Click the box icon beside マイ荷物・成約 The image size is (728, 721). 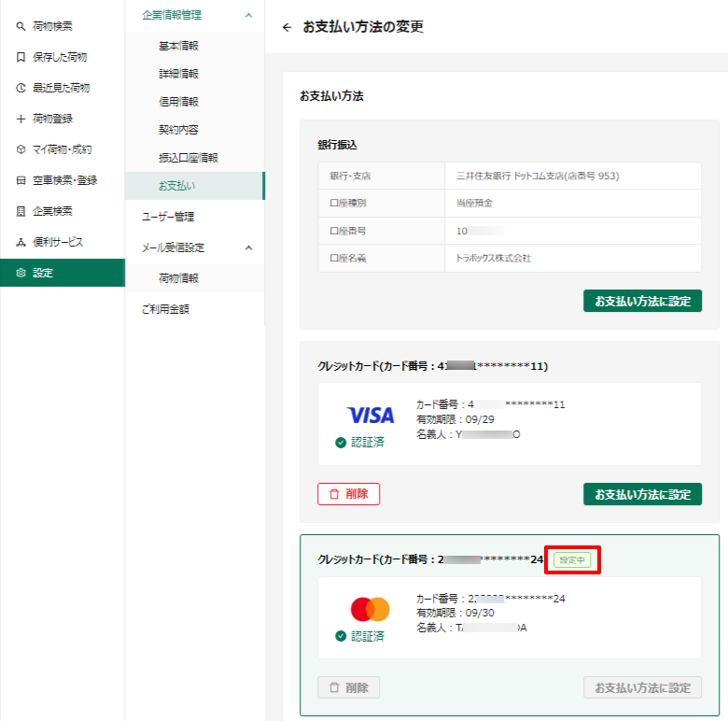tap(21, 149)
